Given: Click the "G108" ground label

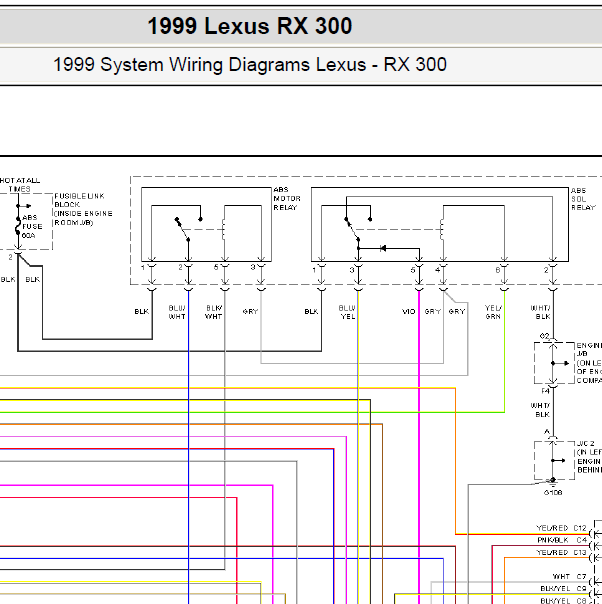Looking at the screenshot, I should (x=553, y=493).
